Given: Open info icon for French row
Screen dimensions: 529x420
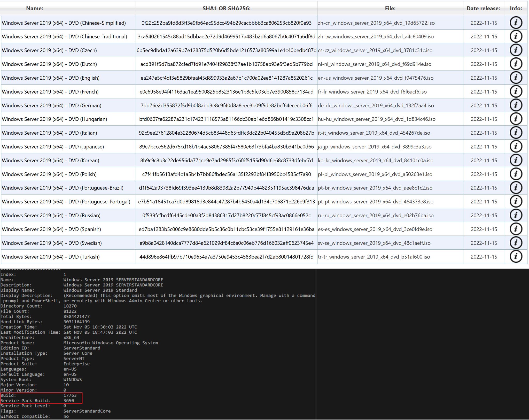Looking at the screenshot, I should click(x=516, y=91).
